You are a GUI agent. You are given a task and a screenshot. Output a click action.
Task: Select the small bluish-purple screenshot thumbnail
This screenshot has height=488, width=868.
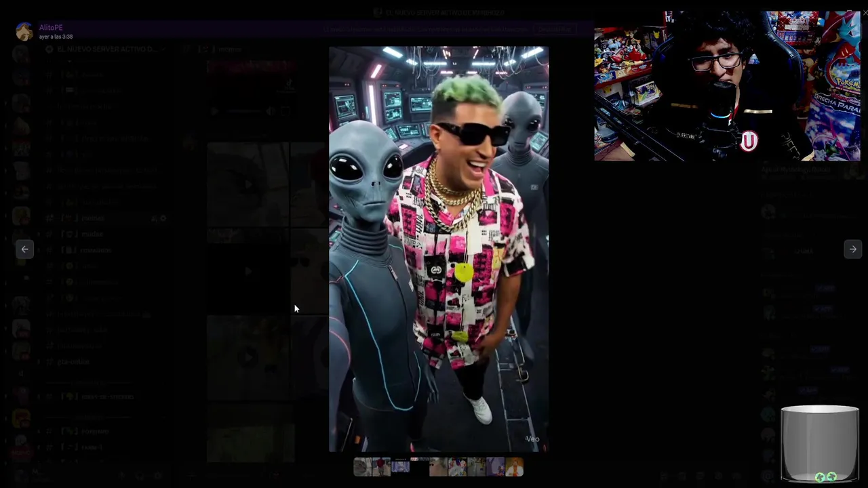point(401,466)
